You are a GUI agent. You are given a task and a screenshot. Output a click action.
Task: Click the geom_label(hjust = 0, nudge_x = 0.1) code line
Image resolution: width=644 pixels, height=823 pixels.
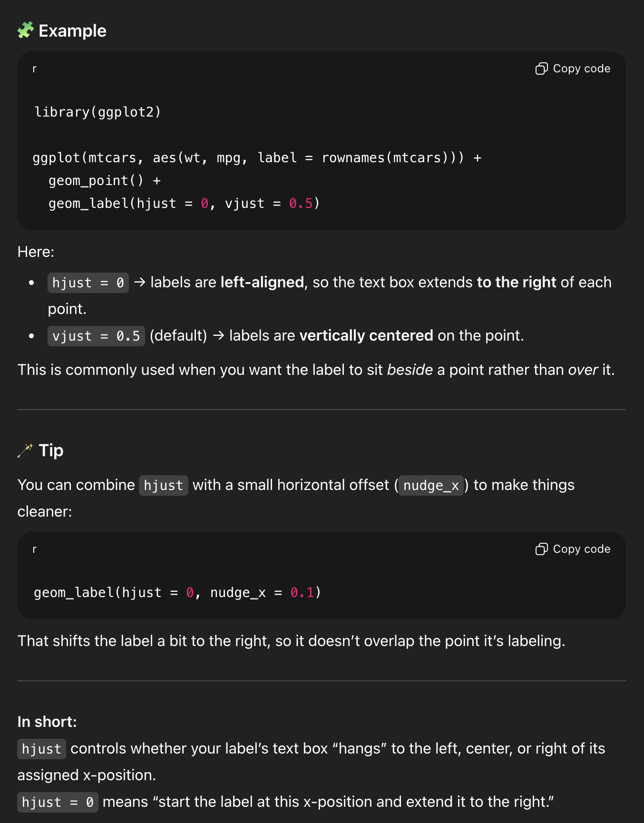coord(177,593)
